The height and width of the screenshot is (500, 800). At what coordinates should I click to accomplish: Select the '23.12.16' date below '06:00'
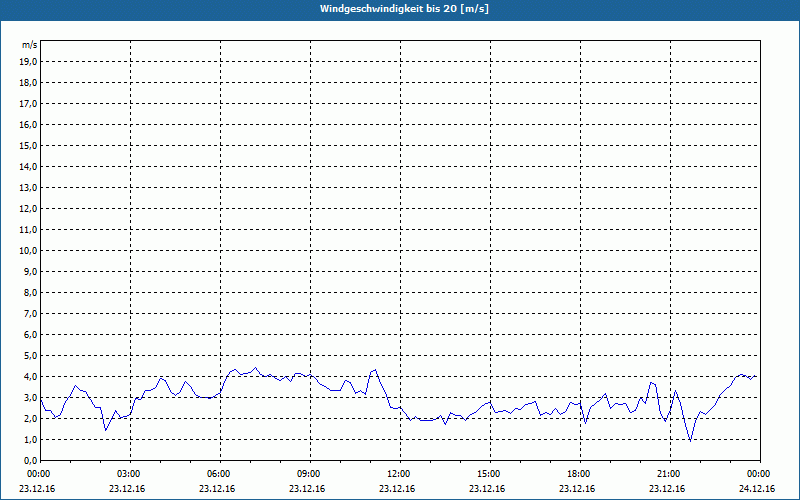coord(217,488)
